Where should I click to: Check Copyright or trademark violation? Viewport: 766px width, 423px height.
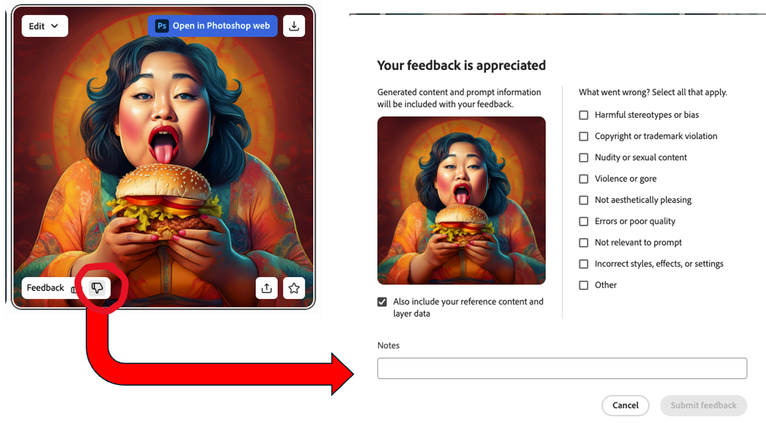click(583, 136)
